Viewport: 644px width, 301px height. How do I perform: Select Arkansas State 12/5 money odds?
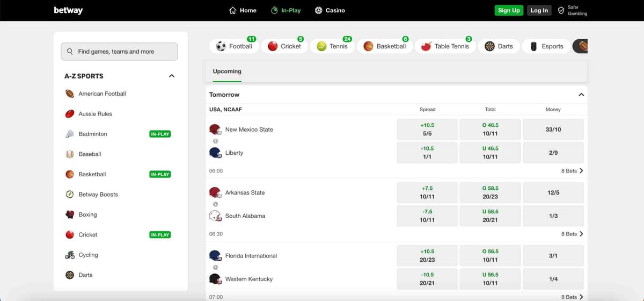pyautogui.click(x=553, y=192)
